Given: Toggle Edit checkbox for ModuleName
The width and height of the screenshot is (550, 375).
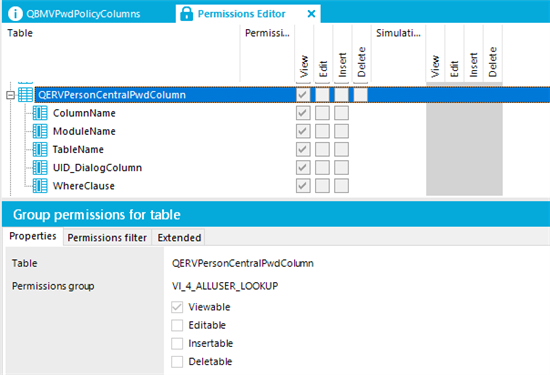Looking at the screenshot, I should [x=322, y=131].
